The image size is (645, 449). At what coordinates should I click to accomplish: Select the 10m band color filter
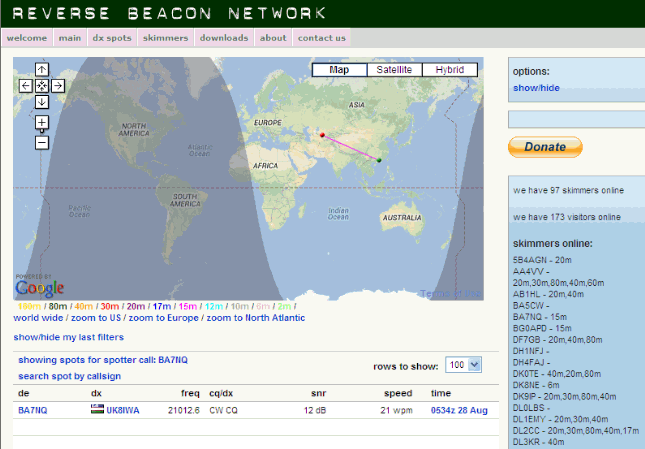240,306
